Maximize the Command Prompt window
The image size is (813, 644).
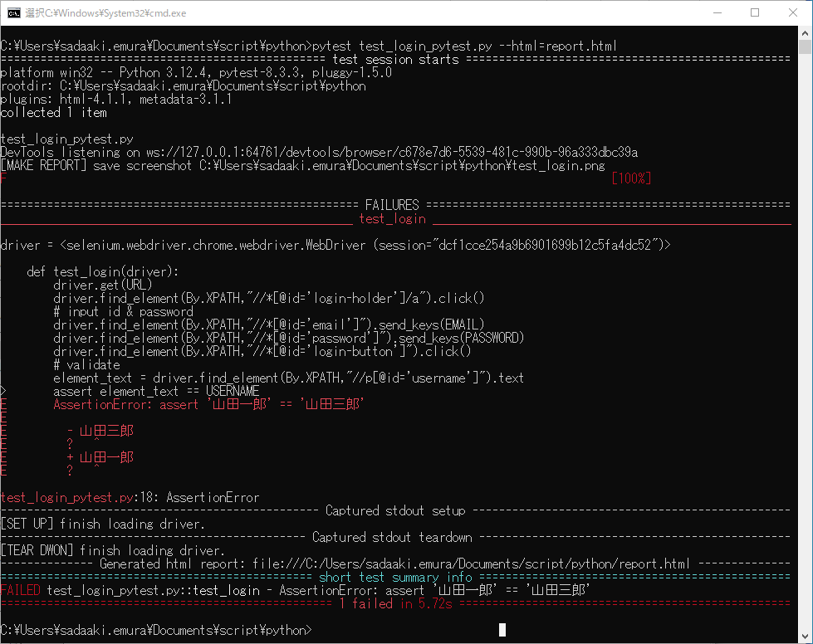pos(756,13)
